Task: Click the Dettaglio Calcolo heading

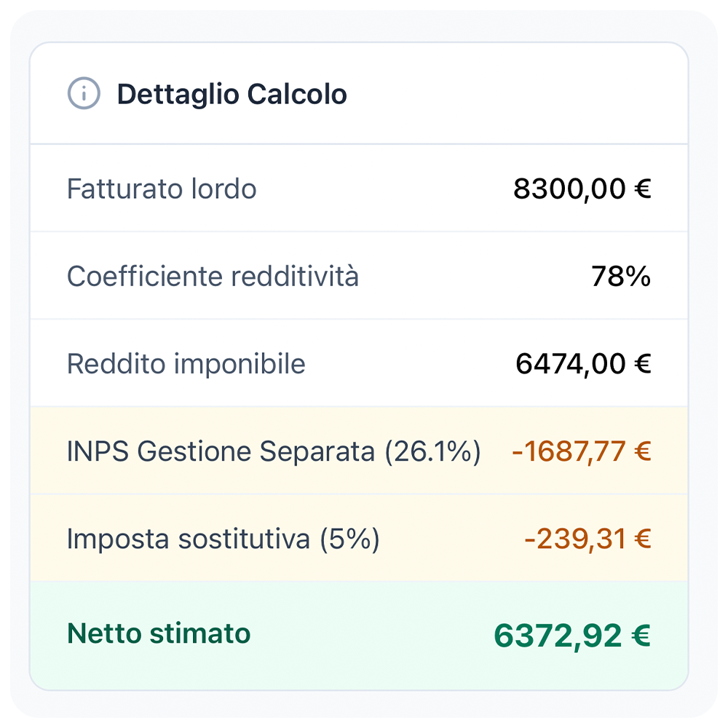Action: (232, 95)
